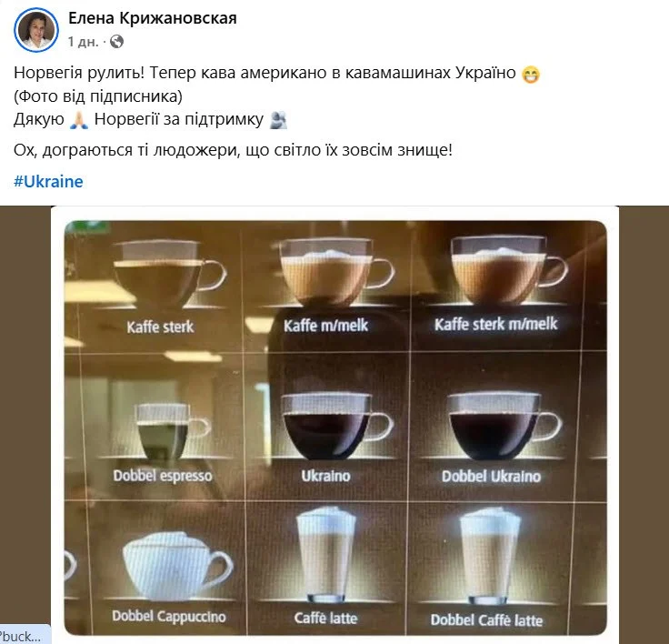This screenshot has height=644, width=669.
Task: Open the coffee machine photo attachment
Action: tap(334, 428)
